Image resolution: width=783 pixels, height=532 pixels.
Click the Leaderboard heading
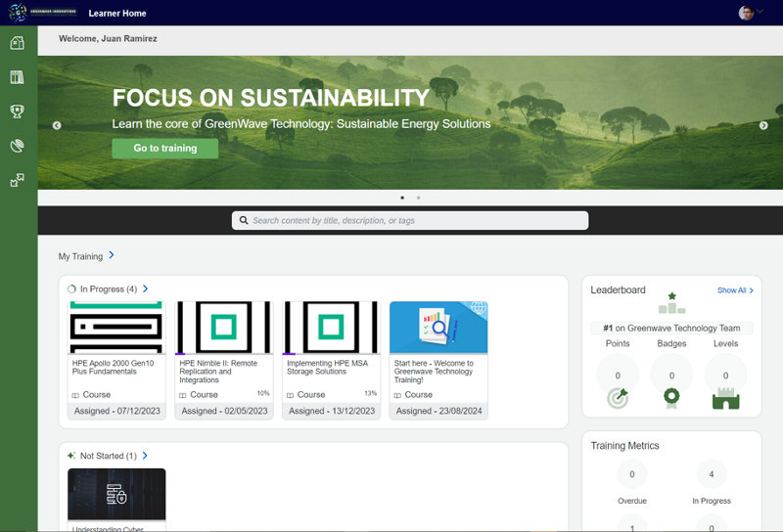coord(618,289)
